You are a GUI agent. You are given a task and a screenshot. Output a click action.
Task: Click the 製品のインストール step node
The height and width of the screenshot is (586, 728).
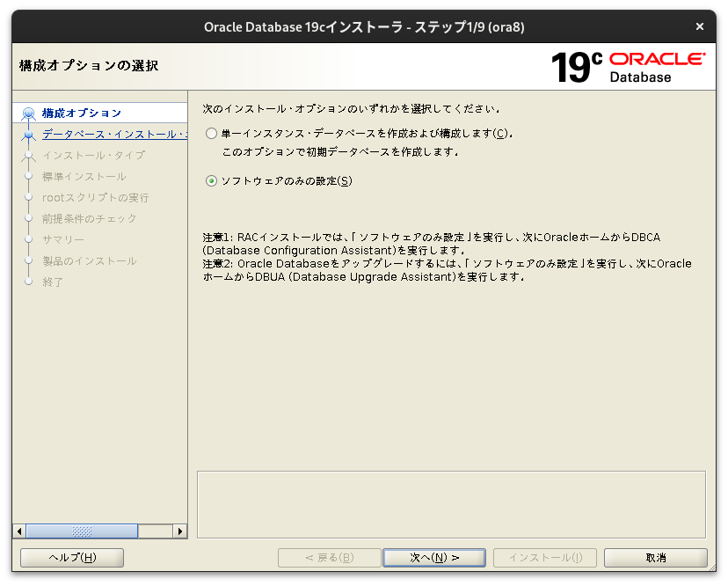tap(30, 260)
